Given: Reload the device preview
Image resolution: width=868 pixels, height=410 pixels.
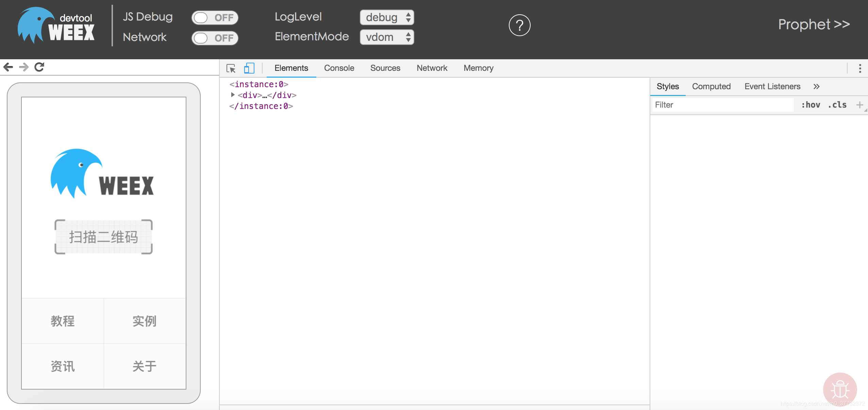Looking at the screenshot, I should pos(39,67).
